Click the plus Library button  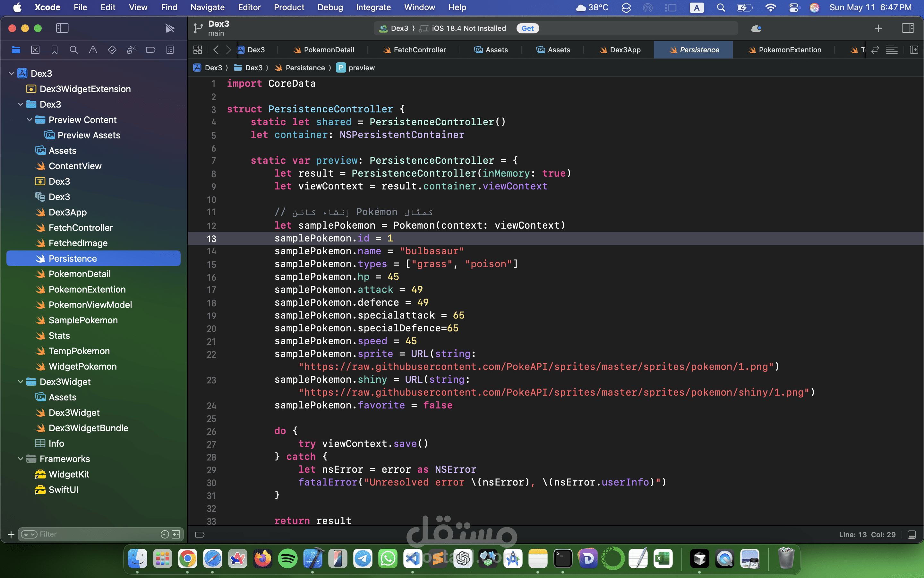click(x=878, y=28)
